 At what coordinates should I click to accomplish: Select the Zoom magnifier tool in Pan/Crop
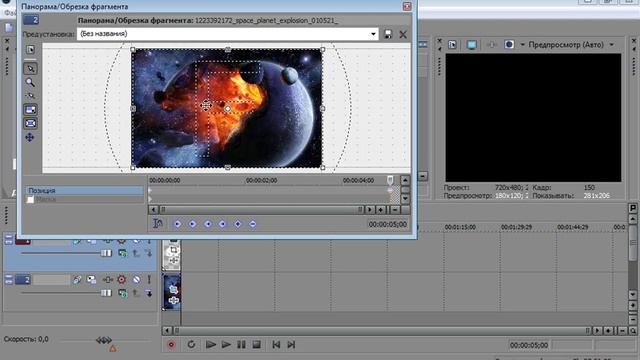[30, 82]
